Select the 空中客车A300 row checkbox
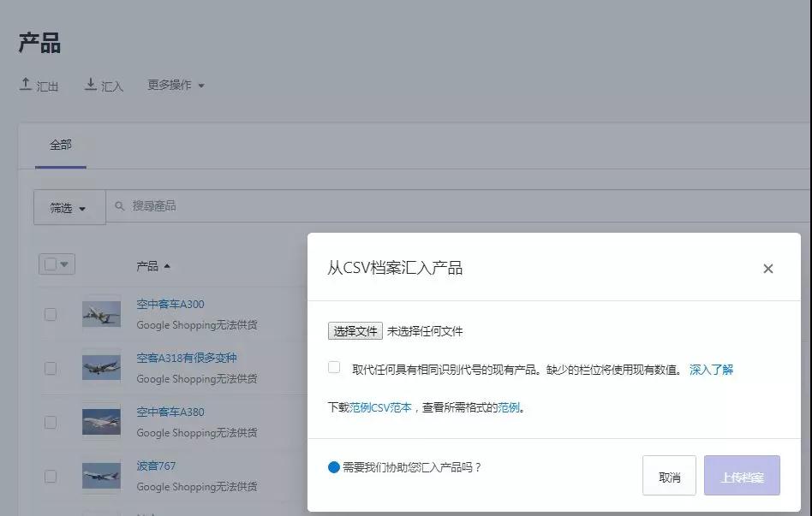812x516 pixels. 50,314
